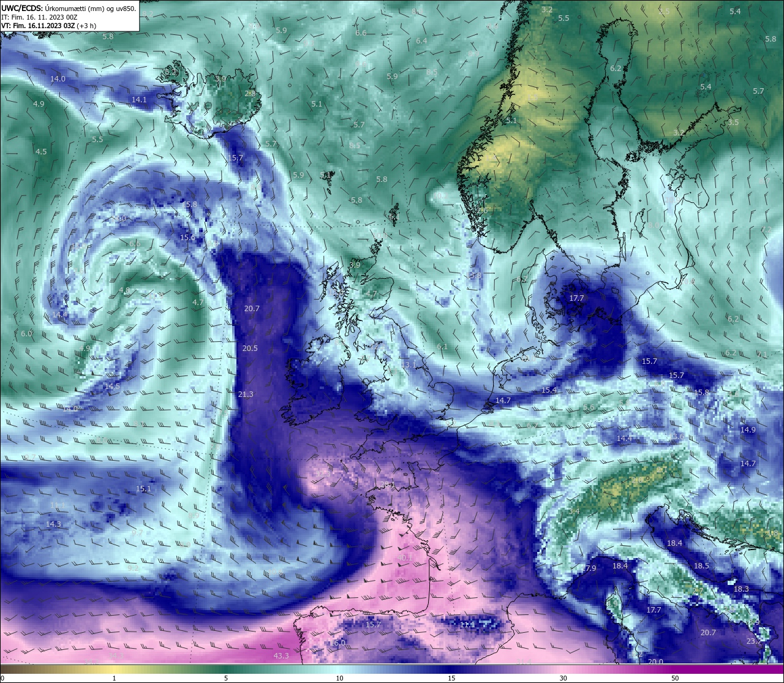Viewport: 784px width, 683px height.
Task: Click the title text 'UWC/ECDS: Úrkomumætti (mm) og uv850.'
Action: pyautogui.click(x=69, y=9)
